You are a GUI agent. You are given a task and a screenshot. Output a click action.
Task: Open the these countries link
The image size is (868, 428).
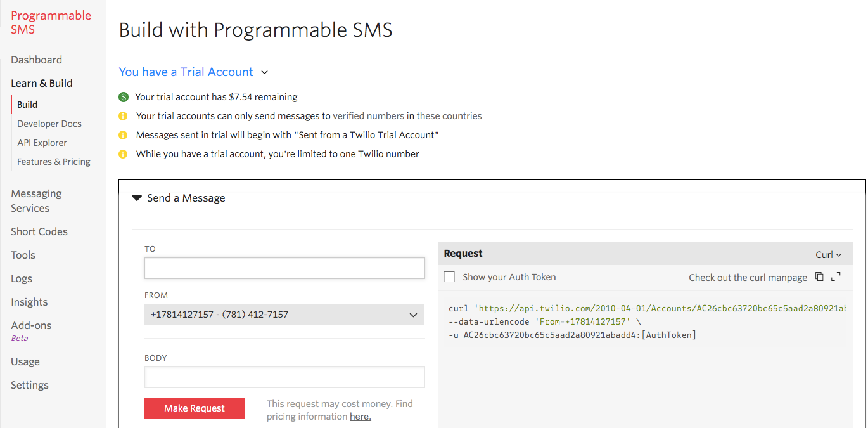449,115
